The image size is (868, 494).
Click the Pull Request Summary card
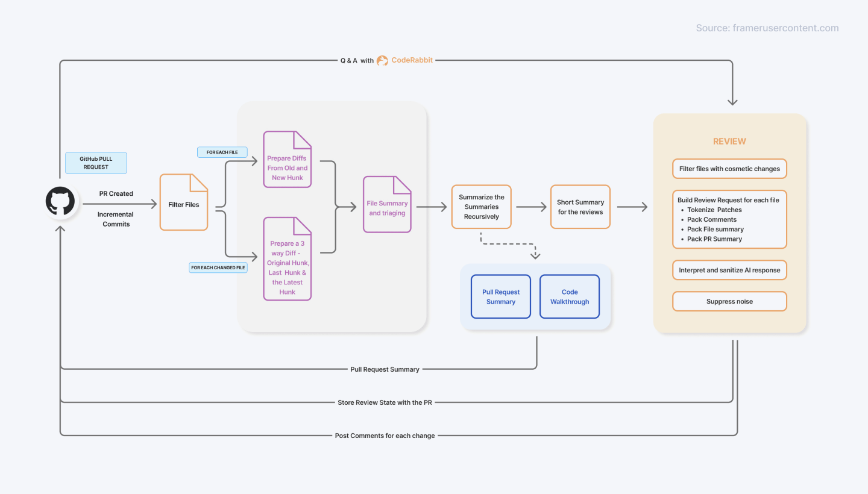coord(500,296)
